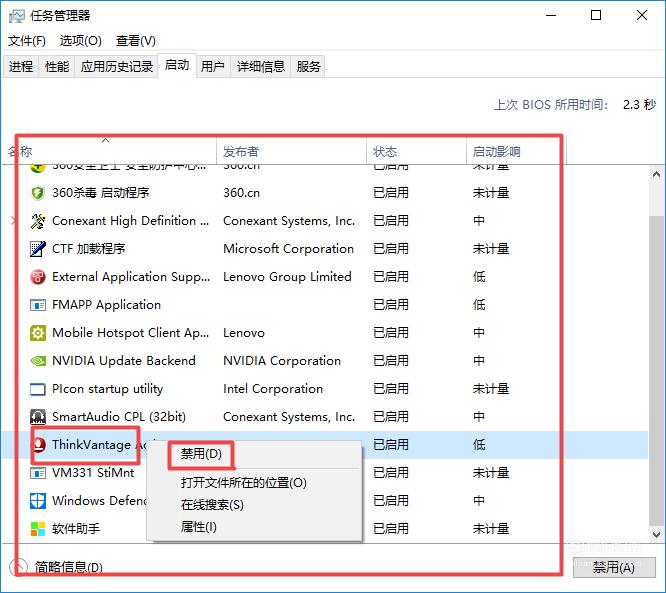Click the 软件助手 colorful icon
Viewport: 666px width, 593px height.
click(38, 529)
